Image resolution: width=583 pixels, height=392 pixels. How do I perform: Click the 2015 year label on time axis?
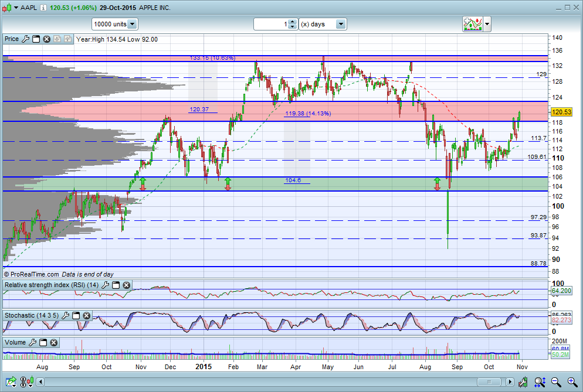click(x=204, y=367)
